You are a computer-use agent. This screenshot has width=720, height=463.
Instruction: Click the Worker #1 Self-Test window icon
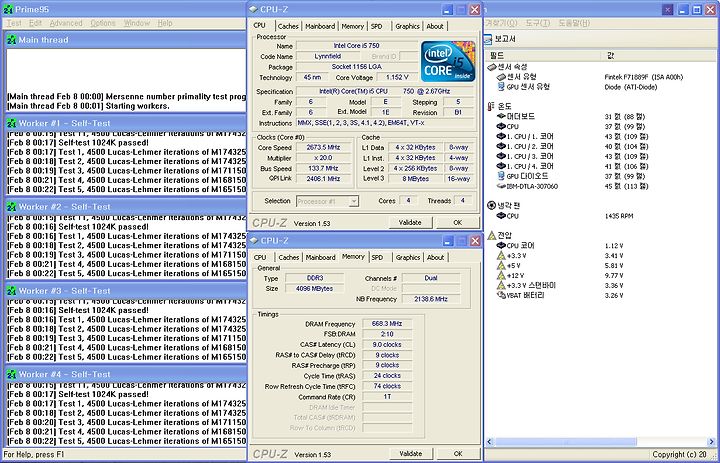pos(11,123)
